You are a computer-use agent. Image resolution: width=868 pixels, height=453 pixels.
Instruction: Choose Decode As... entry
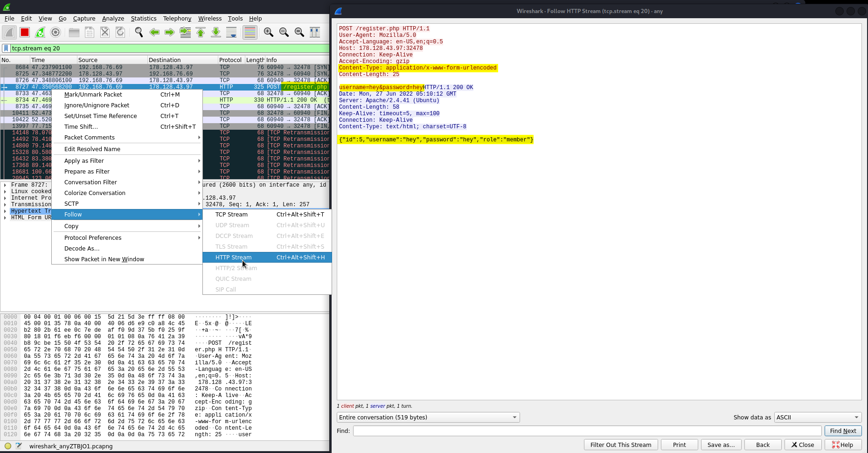pyautogui.click(x=127, y=248)
